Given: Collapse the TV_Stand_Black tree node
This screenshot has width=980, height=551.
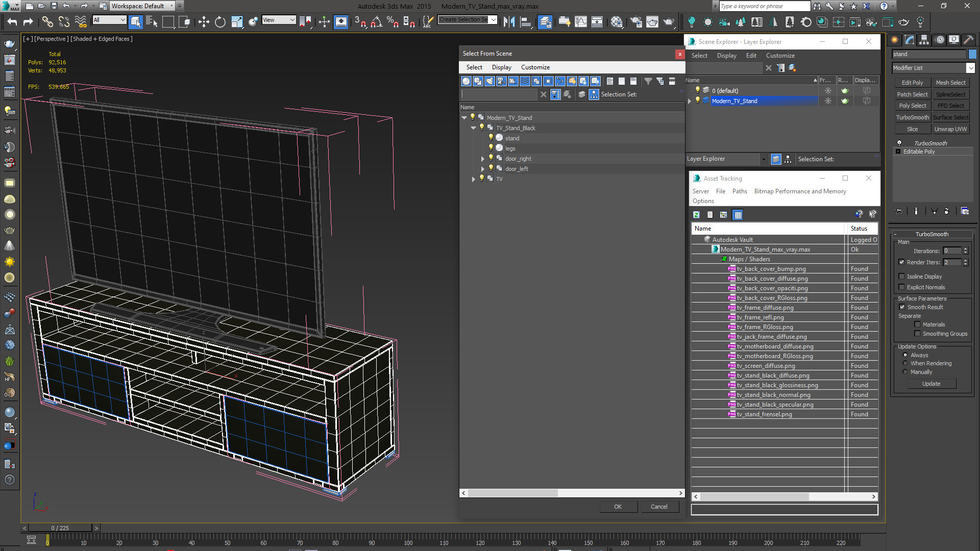Looking at the screenshot, I should point(473,128).
